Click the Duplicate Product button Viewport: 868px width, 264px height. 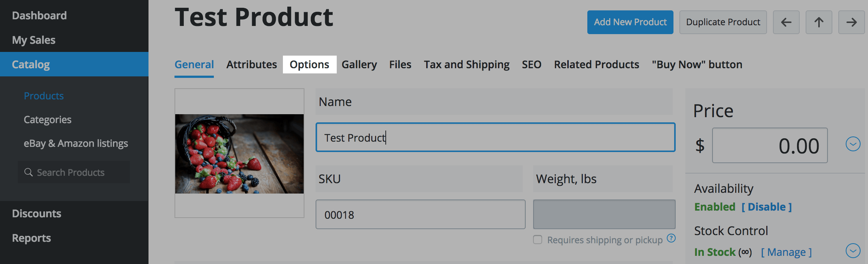(723, 22)
